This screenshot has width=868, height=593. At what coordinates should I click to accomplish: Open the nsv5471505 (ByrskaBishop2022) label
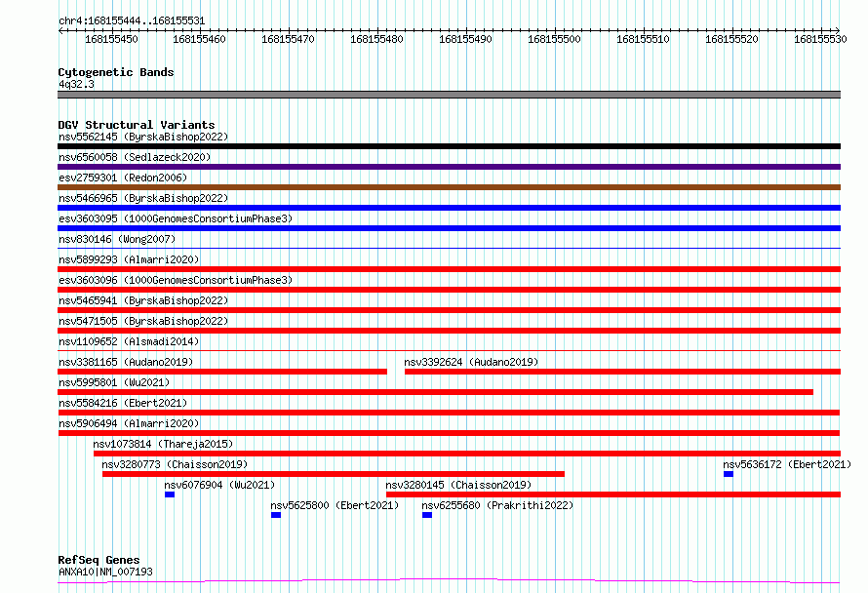(x=143, y=321)
